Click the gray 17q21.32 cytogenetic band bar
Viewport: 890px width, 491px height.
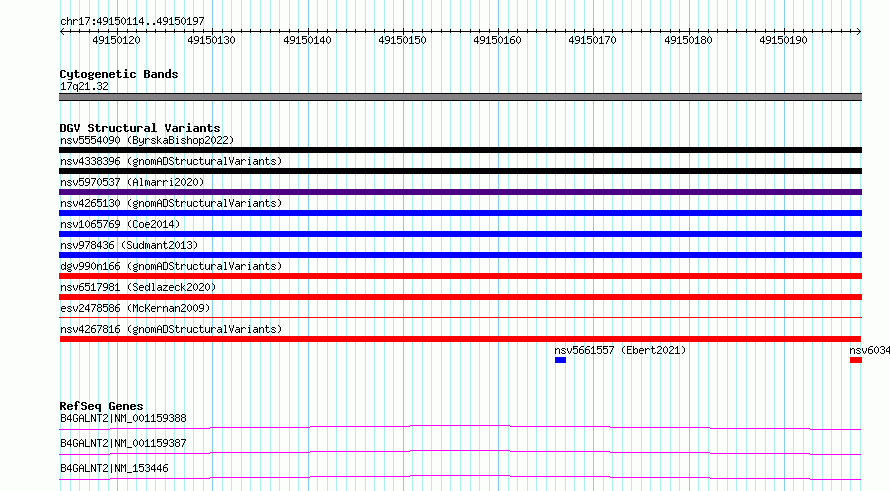(x=460, y=97)
